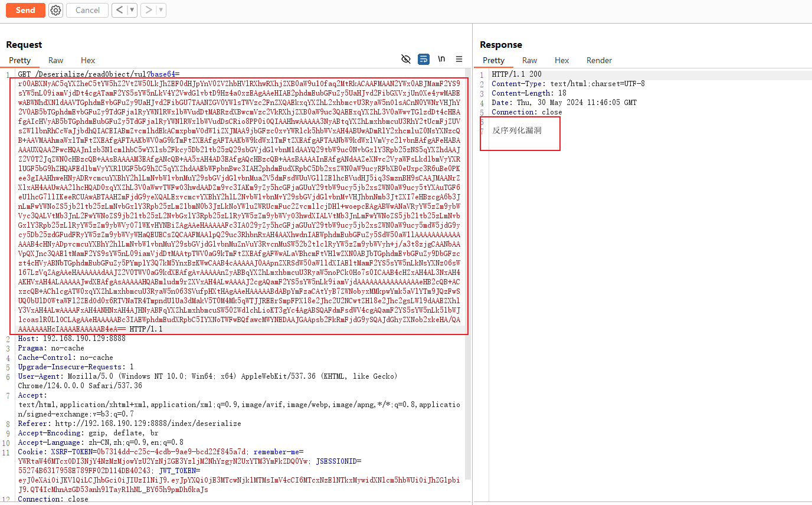Toggle the hide non-printable eye icon
This screenshot has height=505, width=812.
click(406, 59)
